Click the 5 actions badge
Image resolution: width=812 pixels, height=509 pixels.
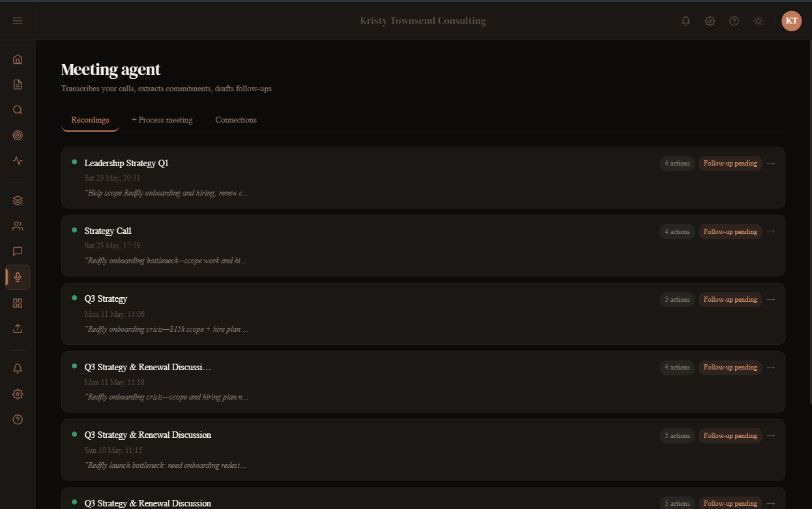pyautogui.click(x=677, y=436)
